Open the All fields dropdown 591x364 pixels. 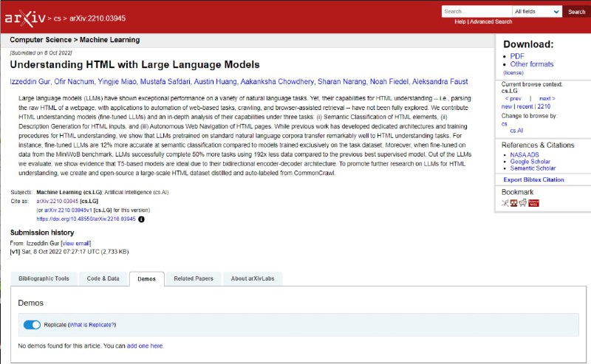tap(536, 12)
